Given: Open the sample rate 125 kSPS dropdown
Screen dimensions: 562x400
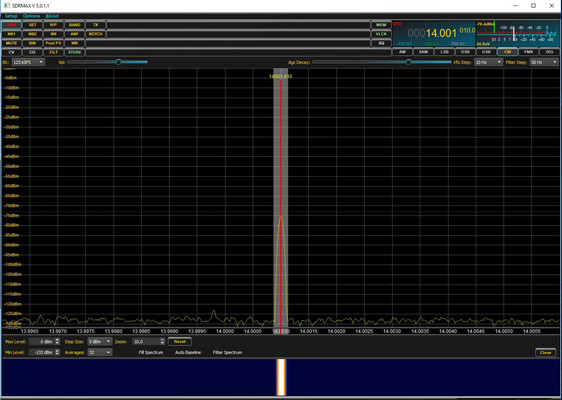Looking at the screenshot, I should 28,62.
